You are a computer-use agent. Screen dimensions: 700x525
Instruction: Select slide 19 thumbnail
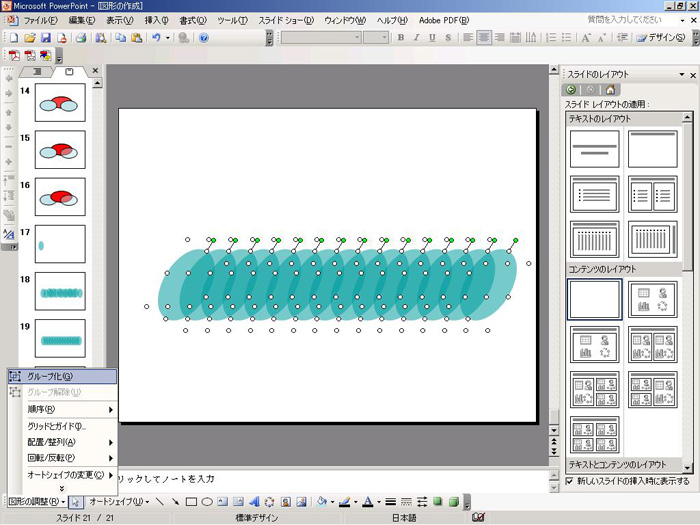point(60,338)
